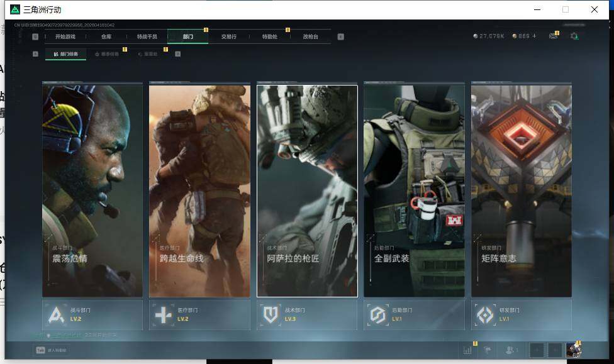The image size is (614, 364).
Task: Click the 研发部门 diamond icon
Action: [485, 315]
